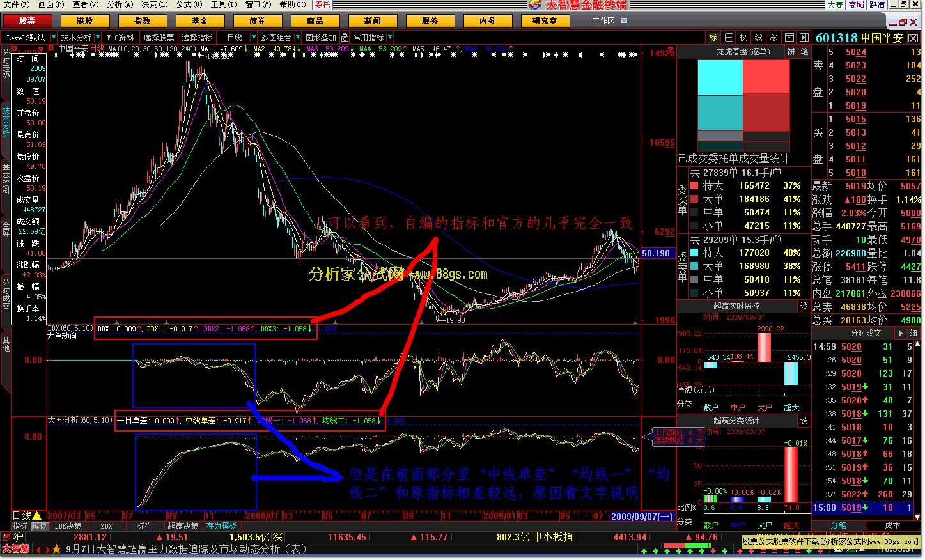Screen dimensions: 925x560
Task: Click the F10资料 toolbar item
Action: [120, 38]
